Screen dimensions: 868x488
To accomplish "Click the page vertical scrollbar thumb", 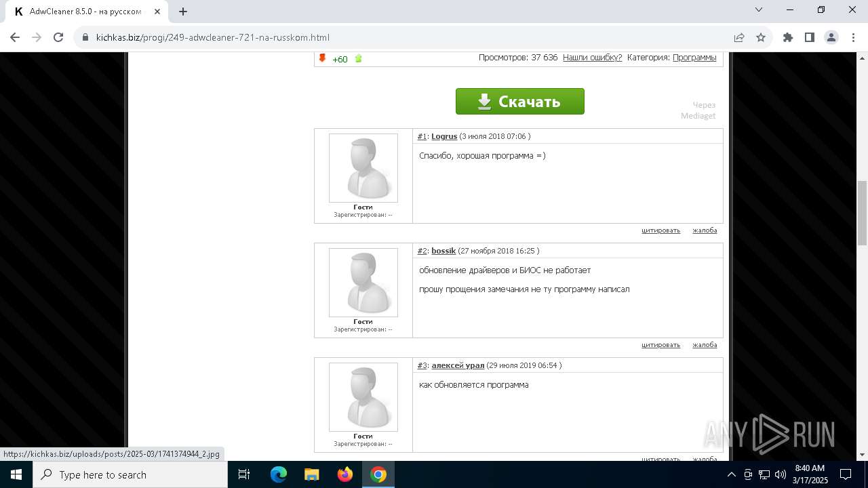I will click(863, 213).
